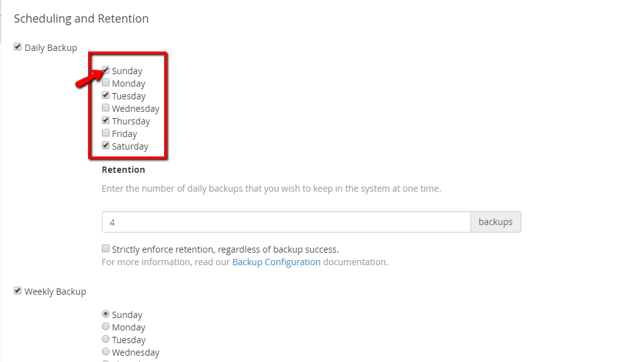Uncheck Saturday under Daily Backup

tap(106, 145)
